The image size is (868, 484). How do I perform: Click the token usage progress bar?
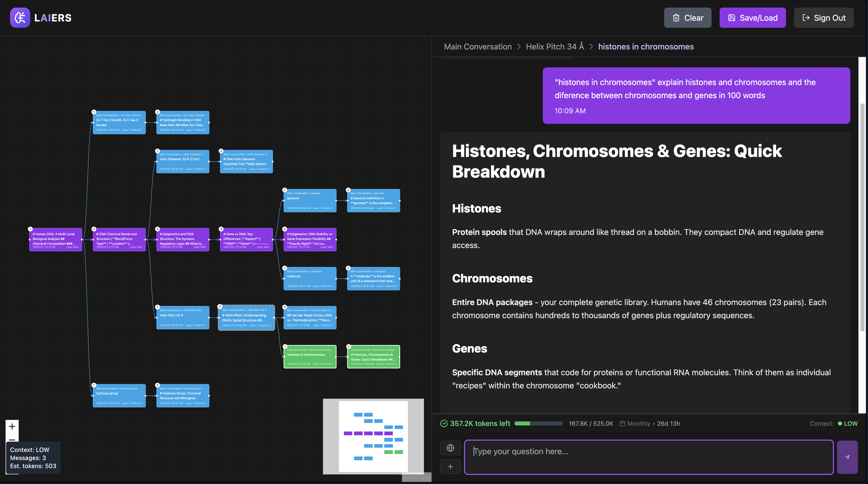click(538, 424)
